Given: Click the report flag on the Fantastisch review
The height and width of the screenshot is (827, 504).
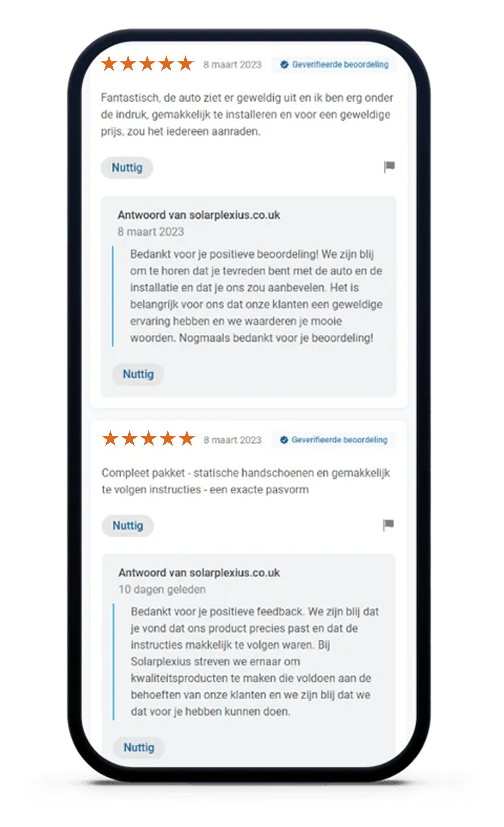Looking at the screenshot, I should (389, 166).
